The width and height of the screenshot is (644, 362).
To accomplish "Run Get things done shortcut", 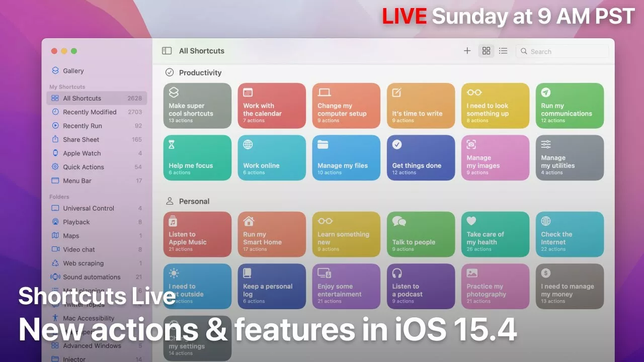I will [x=421, y=157].
